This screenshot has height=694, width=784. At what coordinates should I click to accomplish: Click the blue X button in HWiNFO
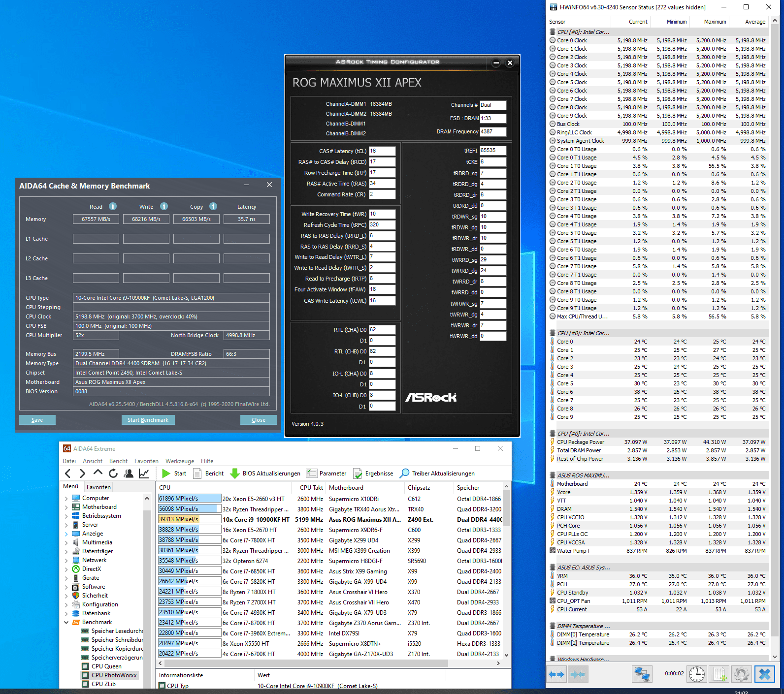tap(765, 674)
